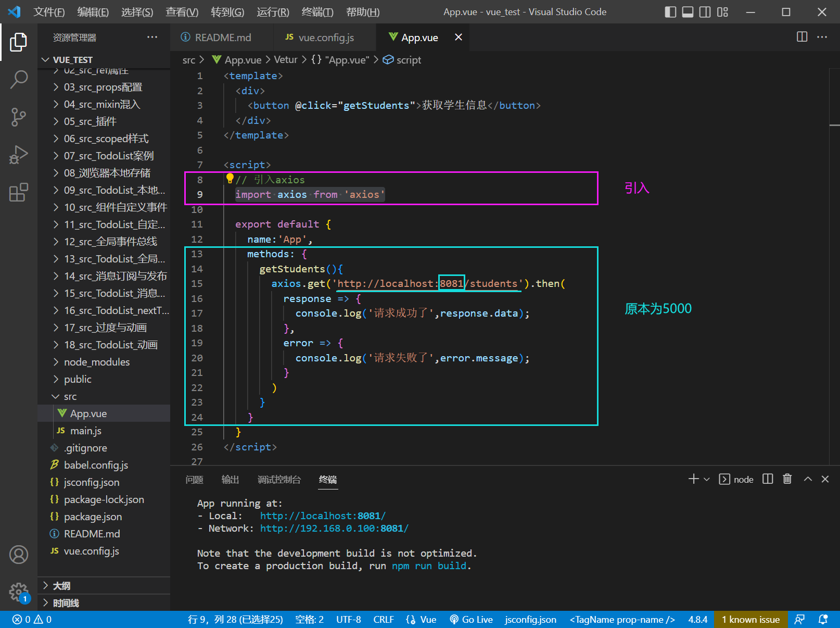This screenshot has height=628, width=840.
Task: Toggle the bottom panel layout
Action: point(688,12)
